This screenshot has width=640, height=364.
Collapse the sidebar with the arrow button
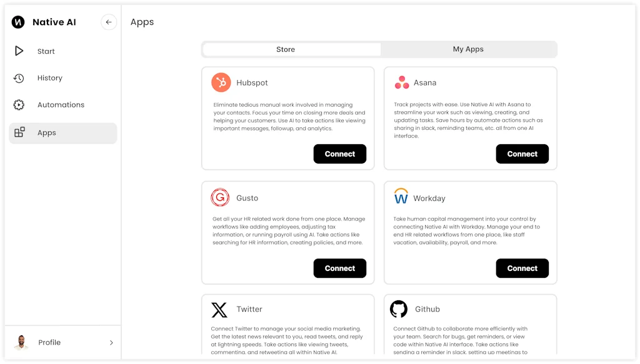[109, 22]
